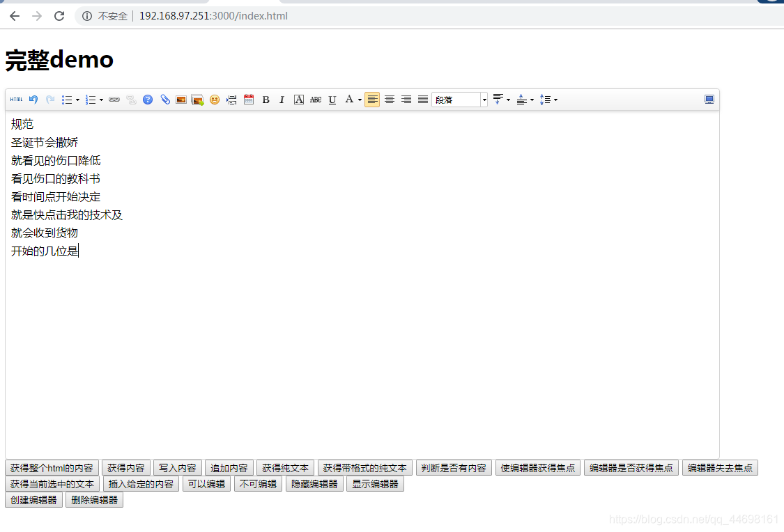This screenshot has width=784, height=532.
Task: Remove link with the unlink icon
Action: click(x=131, y=100)
